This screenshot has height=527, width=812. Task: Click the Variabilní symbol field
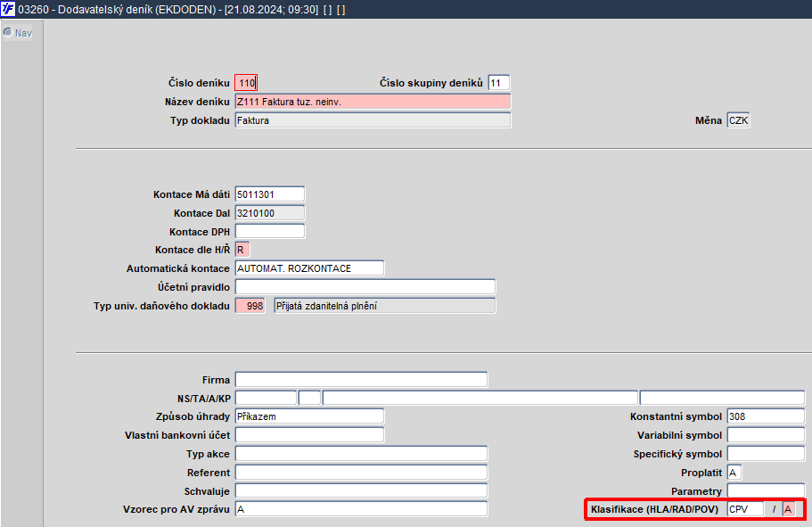766,435
